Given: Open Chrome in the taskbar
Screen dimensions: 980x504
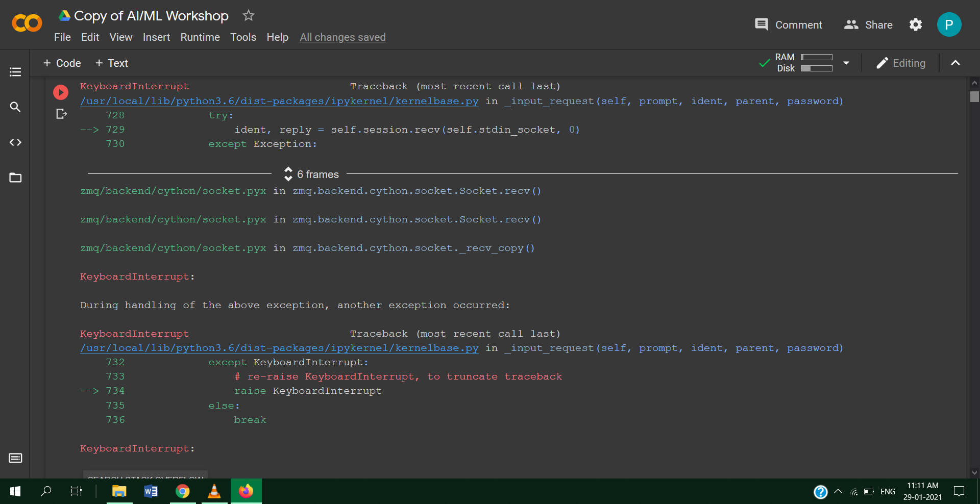Looking at the screenshot, I should [x=183, y=491].
